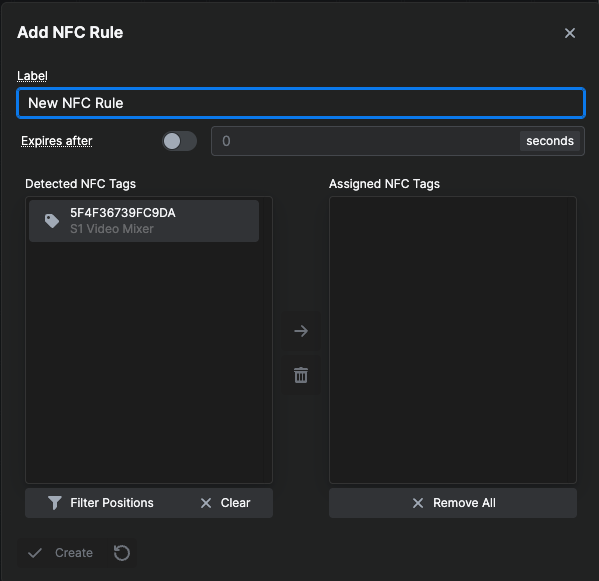The height and width of the screenshot is (581, 599).
Task: Click the funnel filter icon
Action: tap(55, 503)
